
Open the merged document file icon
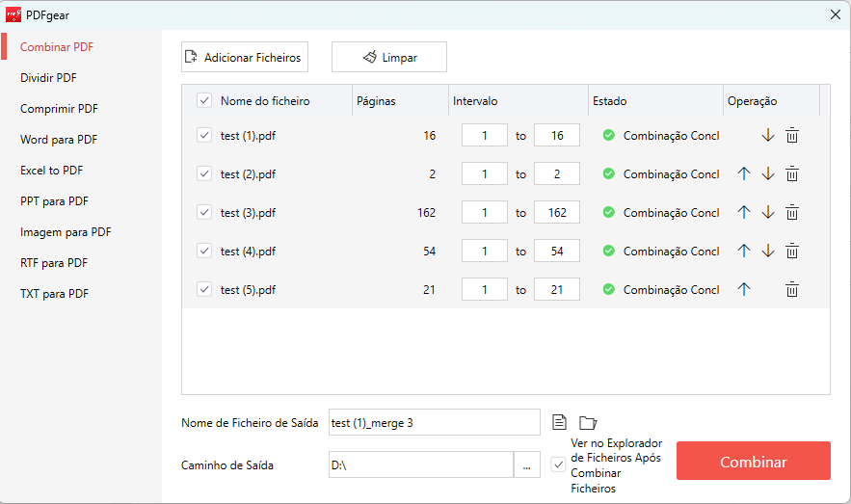tap(559, 422)
